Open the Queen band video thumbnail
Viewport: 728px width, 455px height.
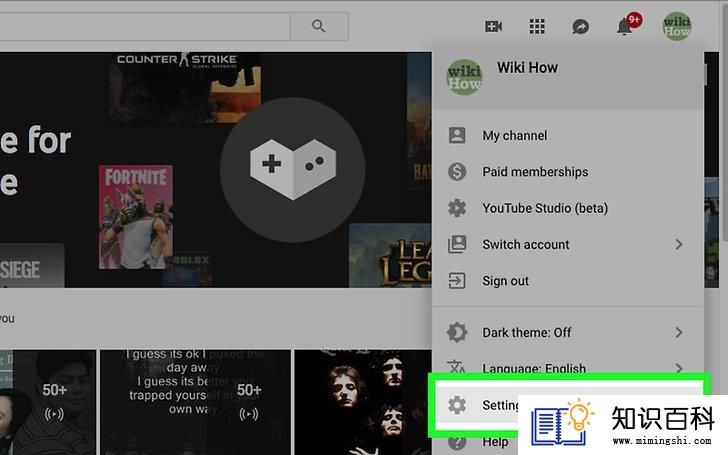coord(363,402)
